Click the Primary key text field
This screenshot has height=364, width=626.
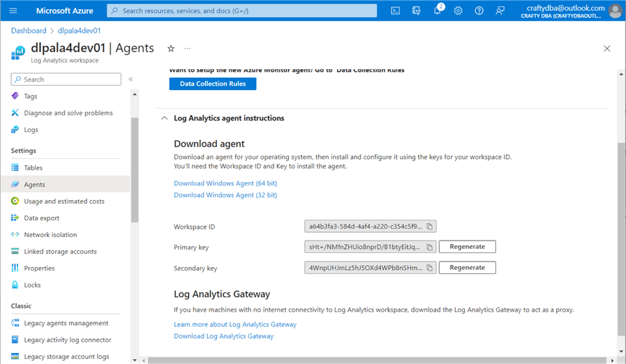370,247
